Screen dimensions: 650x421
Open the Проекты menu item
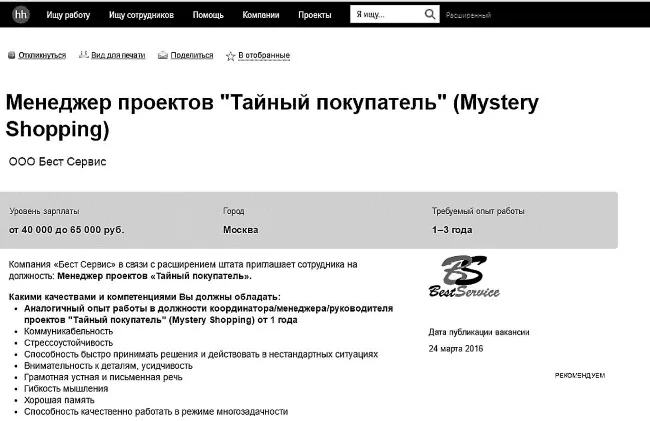[315, 15]
